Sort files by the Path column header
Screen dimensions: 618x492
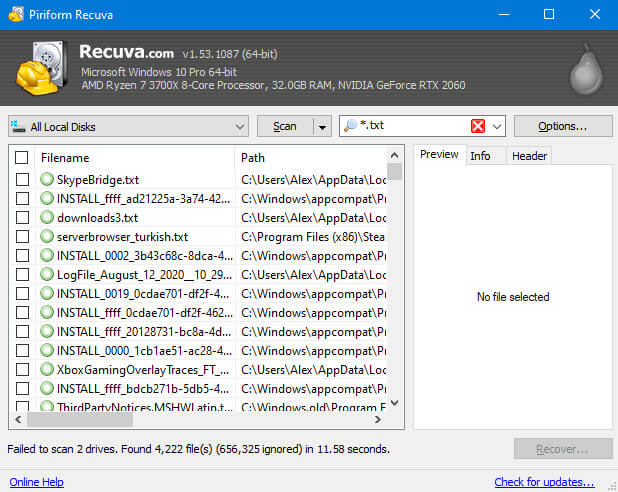[x=311, y=158]
